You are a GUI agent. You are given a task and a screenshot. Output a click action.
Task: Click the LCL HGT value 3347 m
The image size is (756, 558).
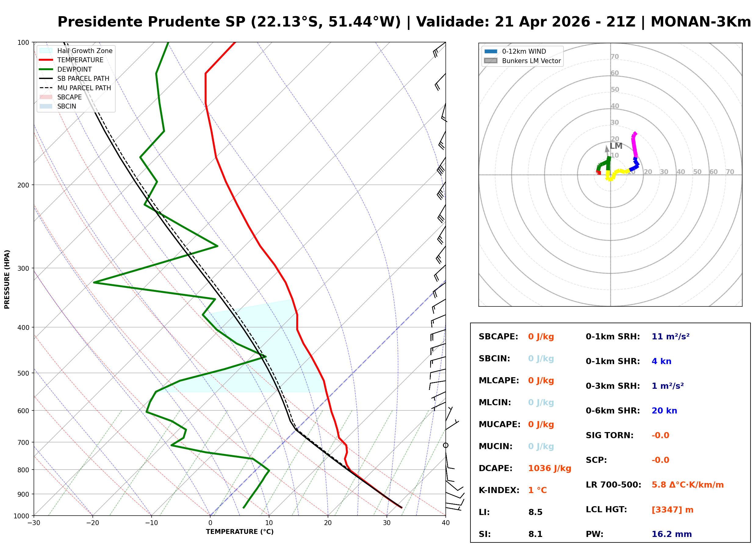[673, 510]
